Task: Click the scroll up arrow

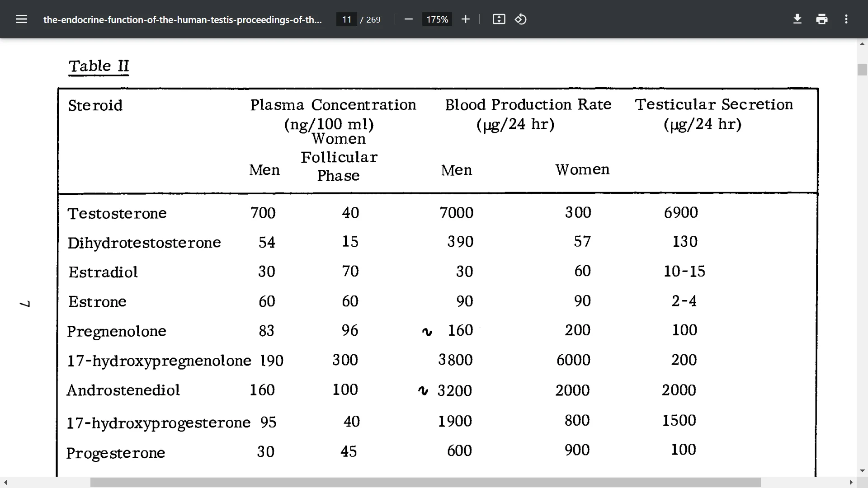Action: (862, 44)
